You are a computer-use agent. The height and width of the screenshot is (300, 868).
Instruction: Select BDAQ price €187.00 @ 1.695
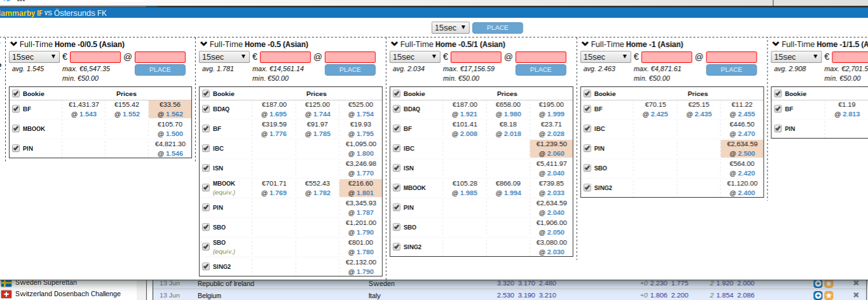tap(274, 109)
